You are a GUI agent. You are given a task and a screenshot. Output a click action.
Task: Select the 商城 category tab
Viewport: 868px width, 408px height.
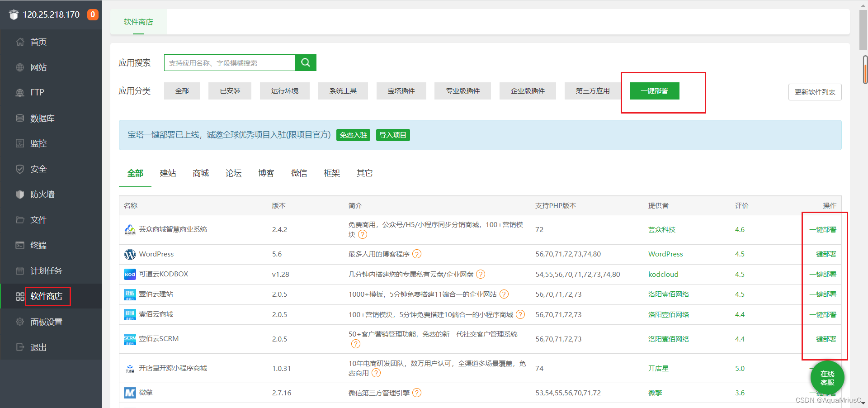tap(201, 173)
